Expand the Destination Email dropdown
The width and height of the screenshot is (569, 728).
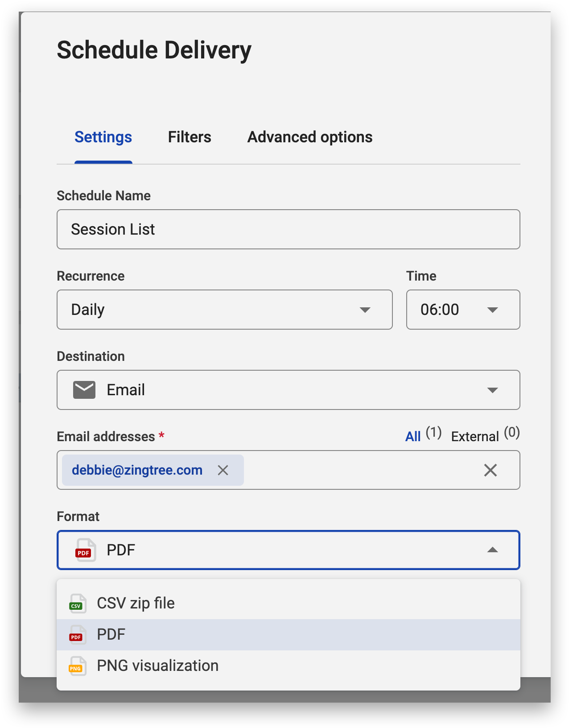[x=492, y=390]
